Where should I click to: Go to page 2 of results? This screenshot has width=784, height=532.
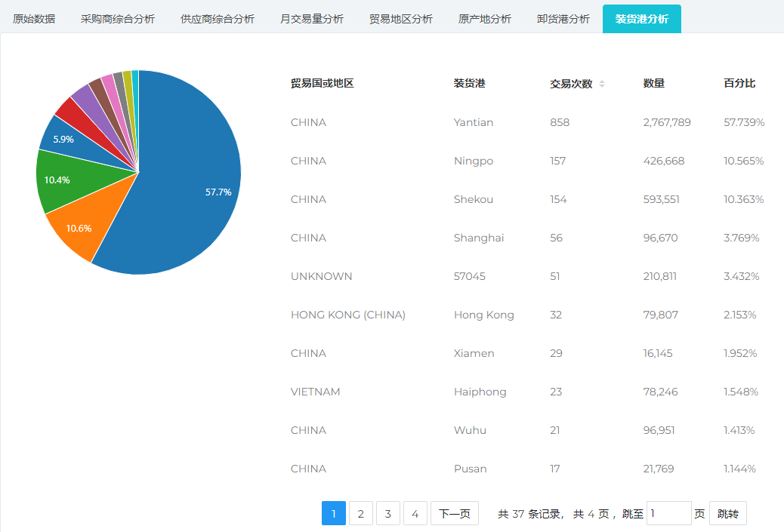tap(360, 513)
